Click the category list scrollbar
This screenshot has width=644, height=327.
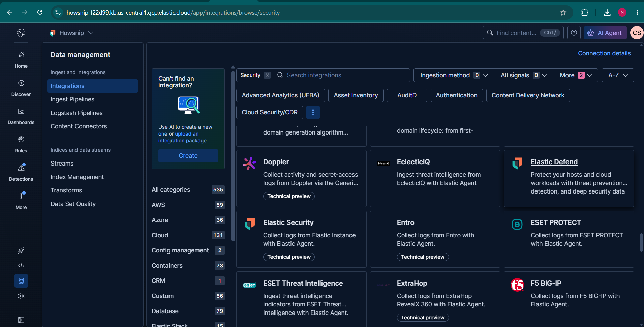(233, 156)
